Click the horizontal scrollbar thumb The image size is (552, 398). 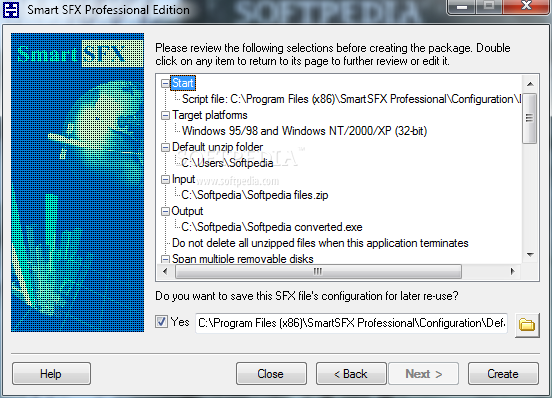[318, 272]
